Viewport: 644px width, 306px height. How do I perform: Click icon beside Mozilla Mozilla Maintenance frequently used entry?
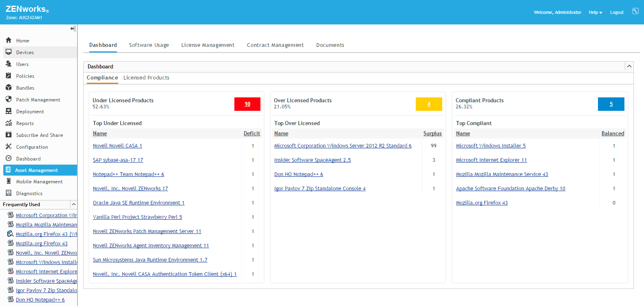11,224
